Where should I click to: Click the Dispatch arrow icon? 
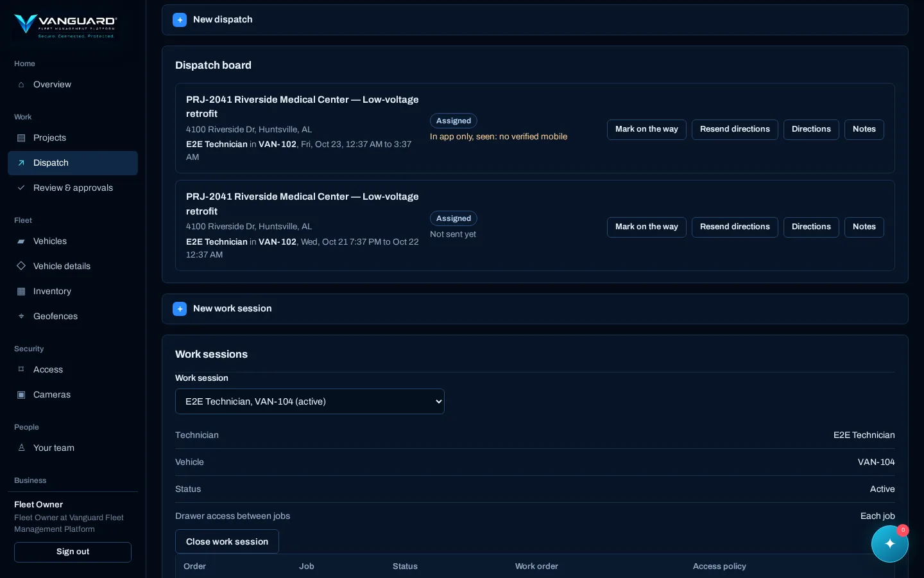(x=21, y=163)
